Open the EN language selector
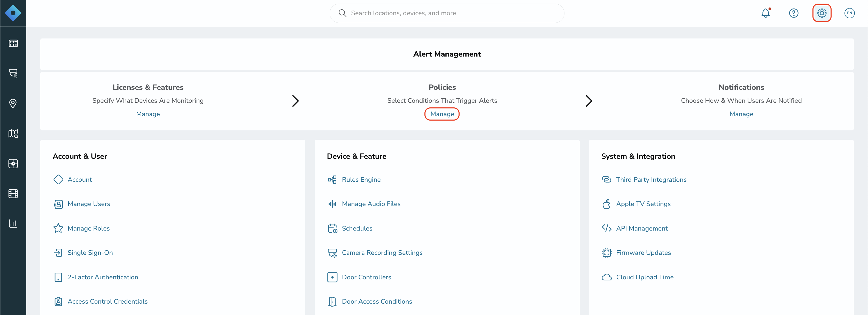Screen dimensions: 868x315 pos(849,13)
